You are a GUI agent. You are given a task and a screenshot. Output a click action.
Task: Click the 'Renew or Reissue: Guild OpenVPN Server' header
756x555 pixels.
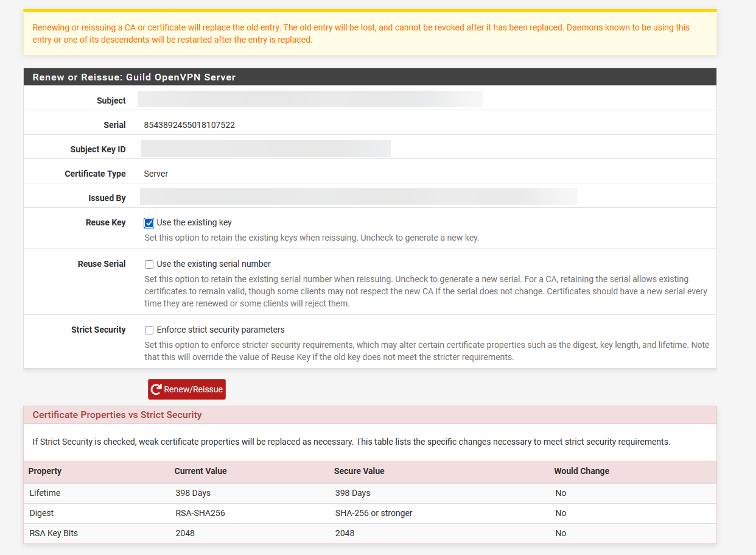point(134,77)
